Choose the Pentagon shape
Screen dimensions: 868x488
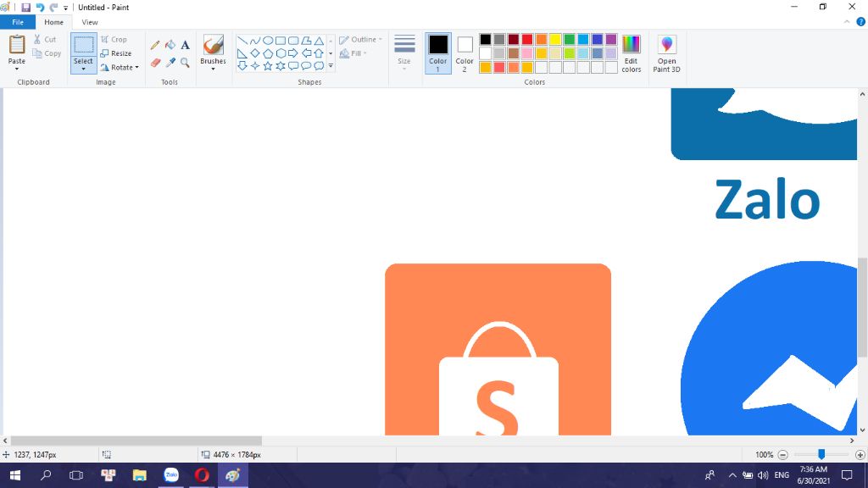point(268,53)
